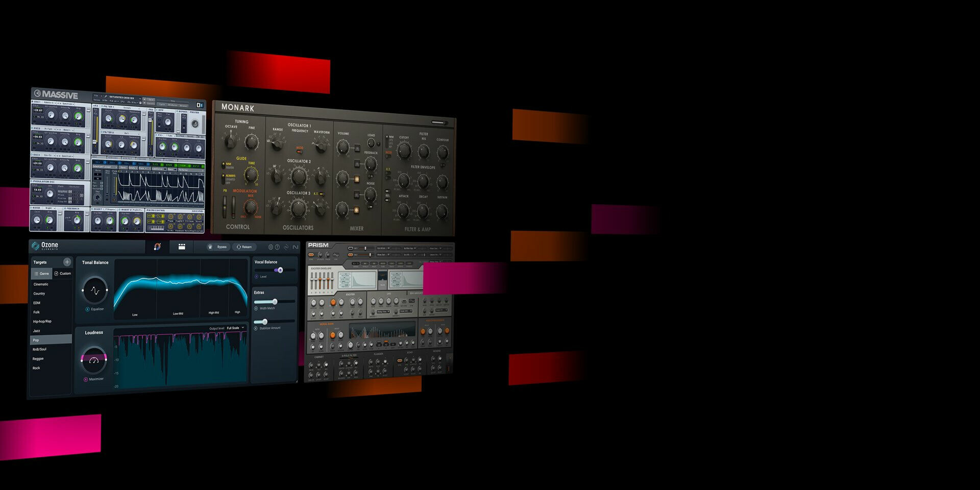Select the Country genre target
The height and width of the screenshot is (490, 980).
(x=39, y=293)
